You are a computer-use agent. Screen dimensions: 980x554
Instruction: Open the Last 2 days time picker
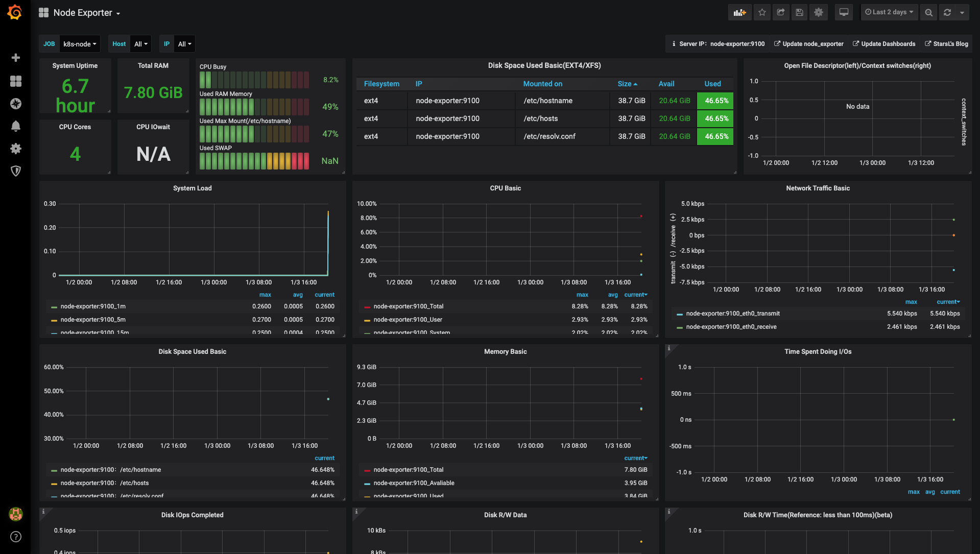[x=889, y=12]
